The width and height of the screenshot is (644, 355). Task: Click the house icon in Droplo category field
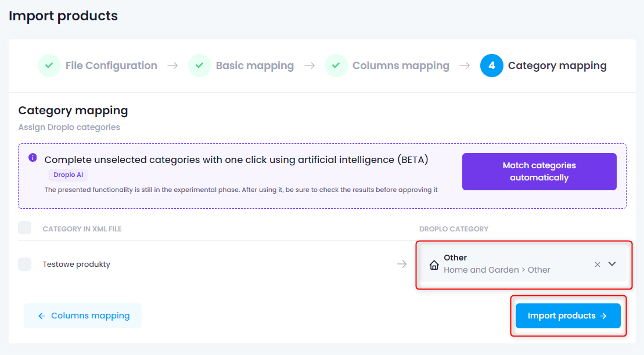(434, 265)
